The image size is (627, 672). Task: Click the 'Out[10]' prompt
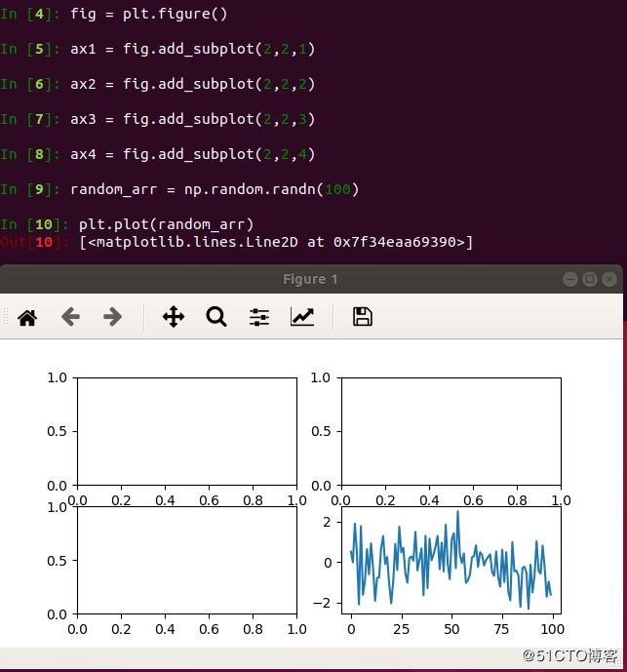[x=34, y=242]
